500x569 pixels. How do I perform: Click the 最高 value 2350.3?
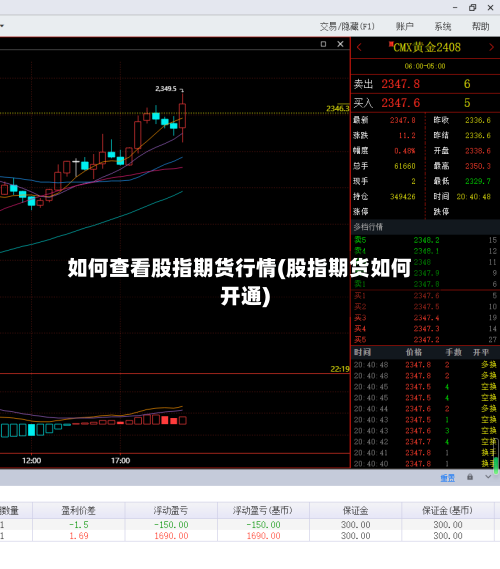point(478,166)
